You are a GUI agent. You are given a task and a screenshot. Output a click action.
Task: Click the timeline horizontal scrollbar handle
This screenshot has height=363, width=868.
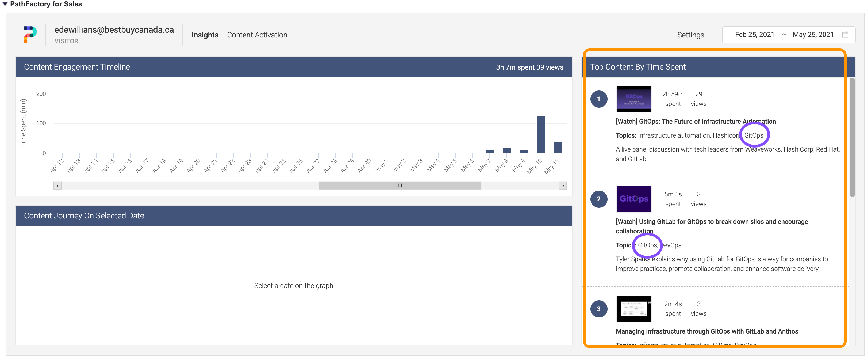(400, 186)
